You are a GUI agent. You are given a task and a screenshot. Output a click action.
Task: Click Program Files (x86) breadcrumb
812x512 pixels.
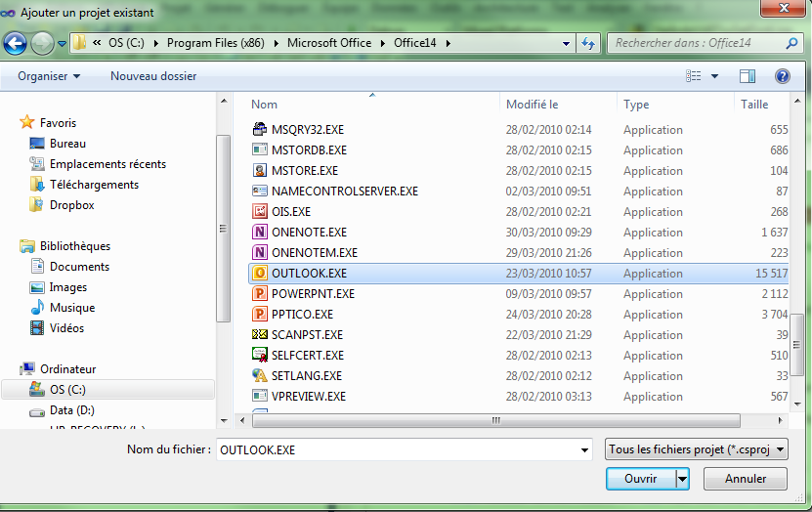coord(215,43)
